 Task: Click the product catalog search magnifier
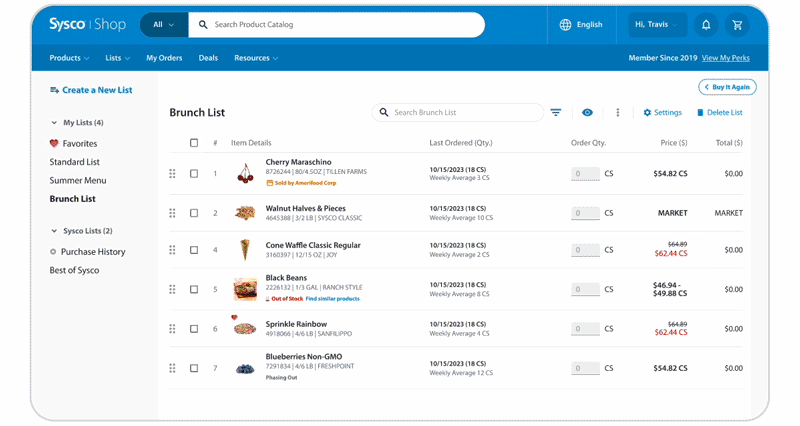click(203, 24)
